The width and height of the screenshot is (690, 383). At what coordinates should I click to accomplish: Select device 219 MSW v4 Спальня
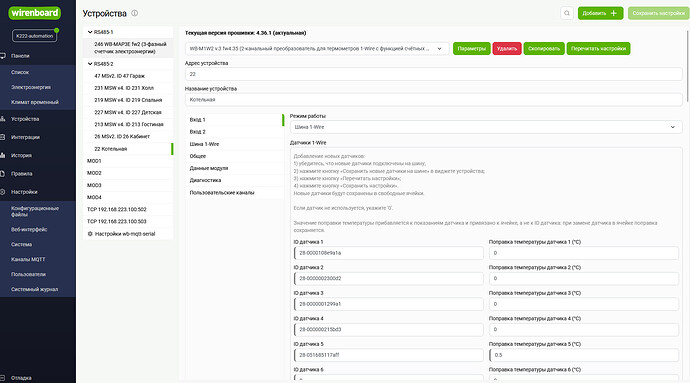coord(128,100)
